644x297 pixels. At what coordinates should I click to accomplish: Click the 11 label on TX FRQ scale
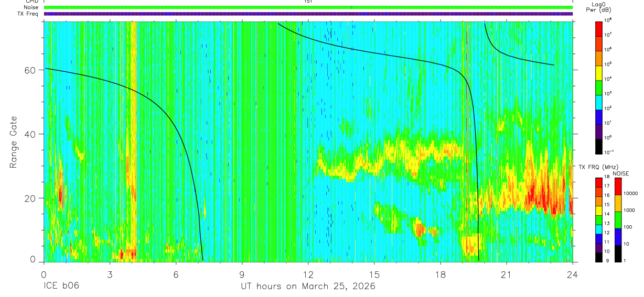click(x=607, y=241)
